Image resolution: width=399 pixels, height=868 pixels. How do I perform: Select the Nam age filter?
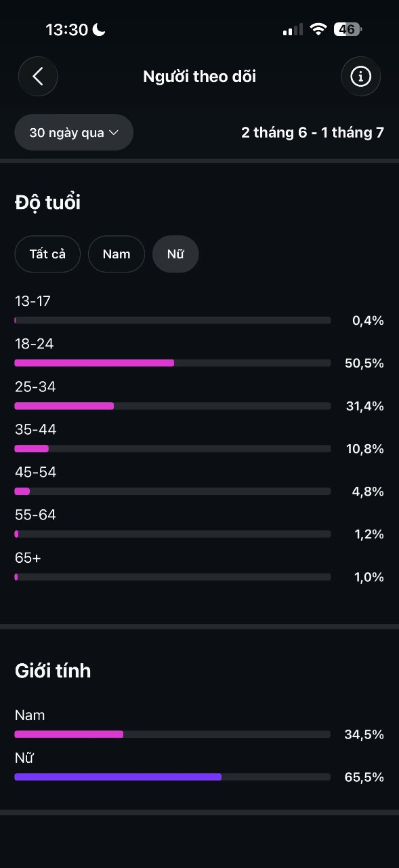coord(117,254)
